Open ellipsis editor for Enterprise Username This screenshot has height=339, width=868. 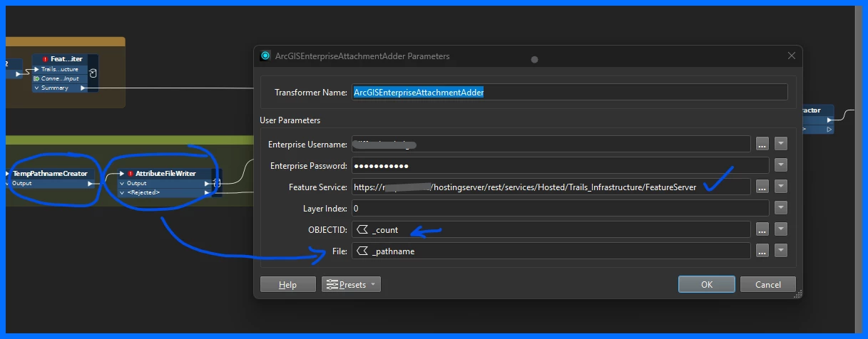[x=762, y=144]
